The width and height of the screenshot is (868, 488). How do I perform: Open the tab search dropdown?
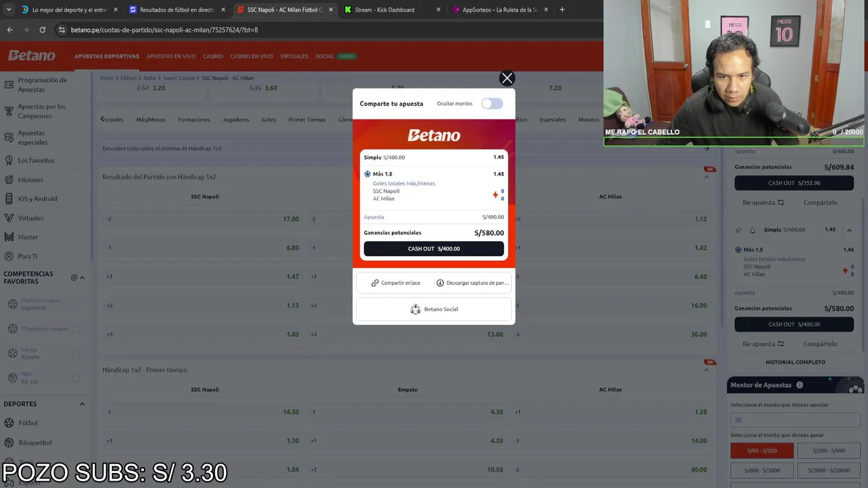click(x=9, y=9)
